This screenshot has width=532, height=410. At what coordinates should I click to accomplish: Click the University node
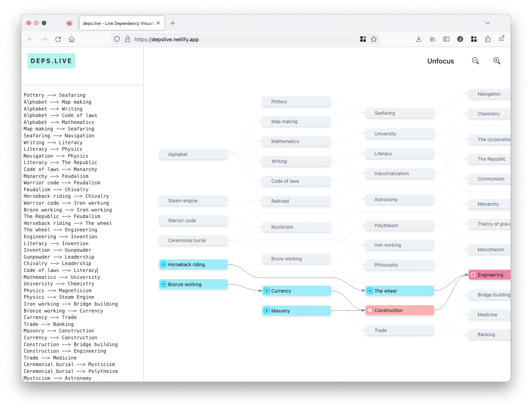(400, 133)
